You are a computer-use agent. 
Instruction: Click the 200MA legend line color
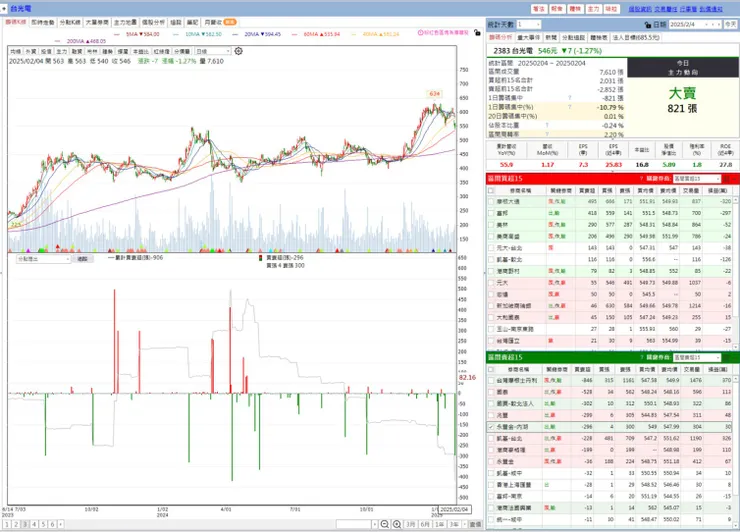[x=58, y=42]
